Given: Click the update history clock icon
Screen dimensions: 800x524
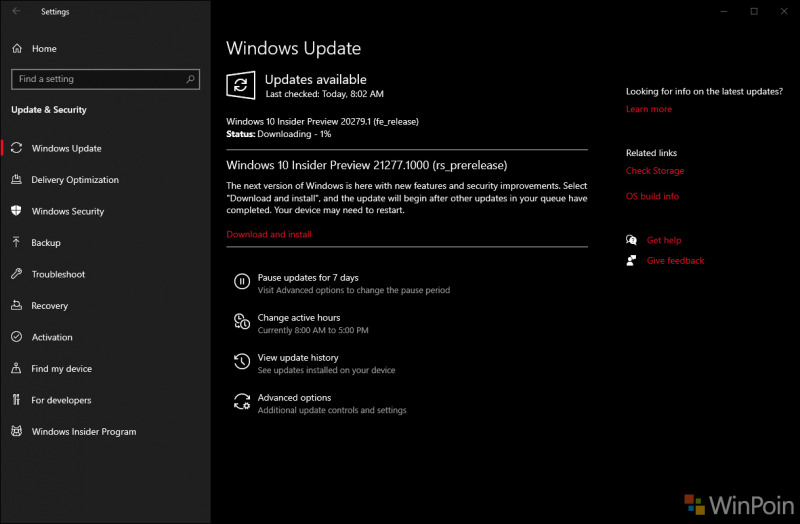Looking at the screenshot, I should pos(242,361).
